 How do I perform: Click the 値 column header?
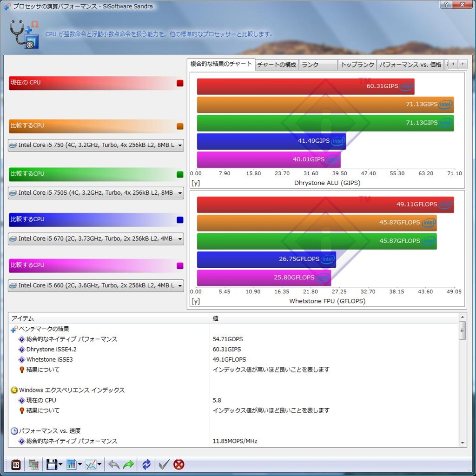[334, 318]
